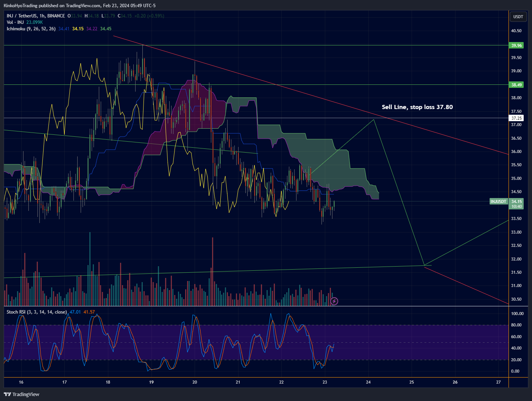Screen dimensions: 532x401
Task: Click the 32.00 price axis label
Action: 516,259
